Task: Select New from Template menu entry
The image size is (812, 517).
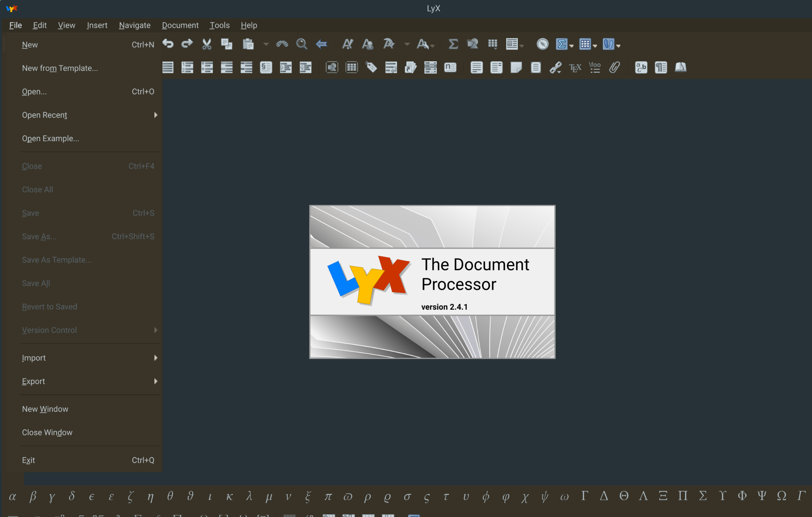Action: coord(60,68)
